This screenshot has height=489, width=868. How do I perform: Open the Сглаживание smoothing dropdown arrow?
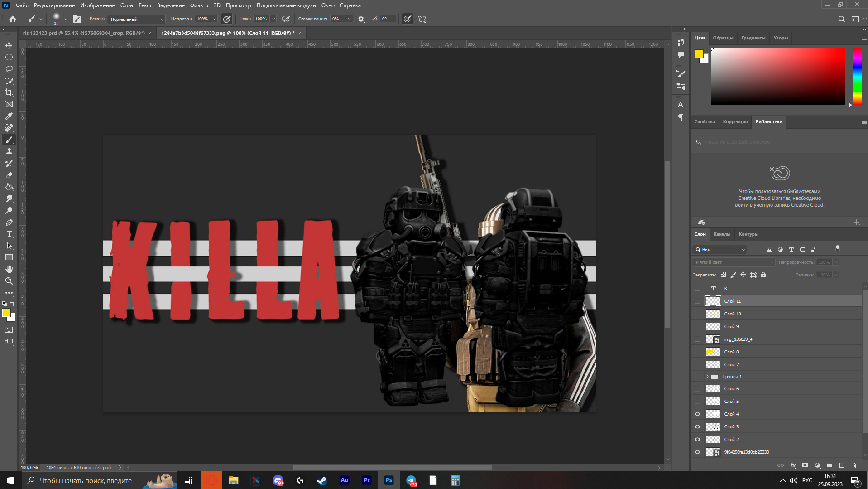coord(350,19)
